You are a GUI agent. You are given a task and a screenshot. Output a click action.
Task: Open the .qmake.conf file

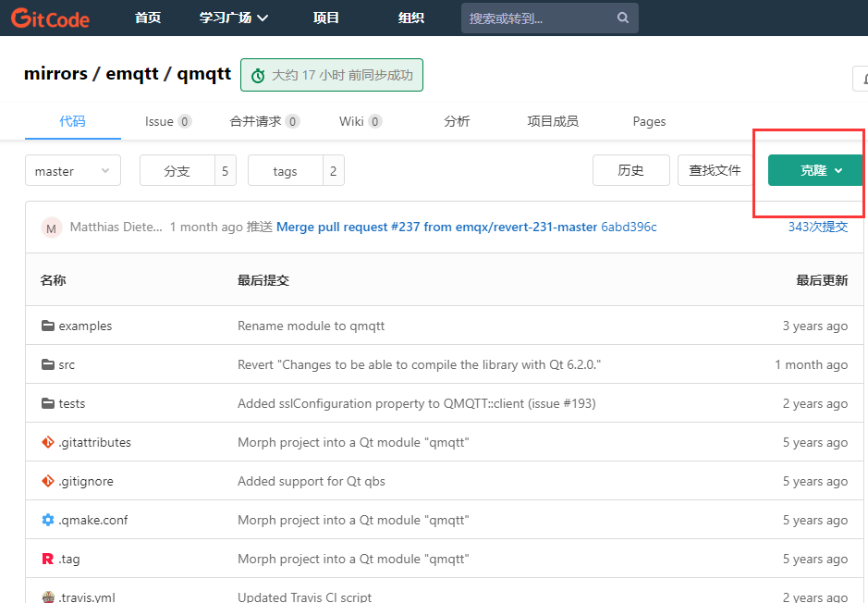click(x=93, y=520)
